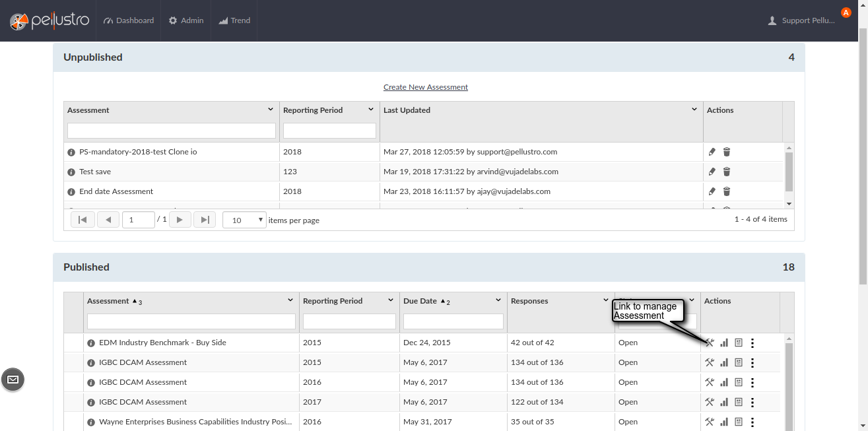
Task: Open the mail envelope widget
Action: point(13,380)
